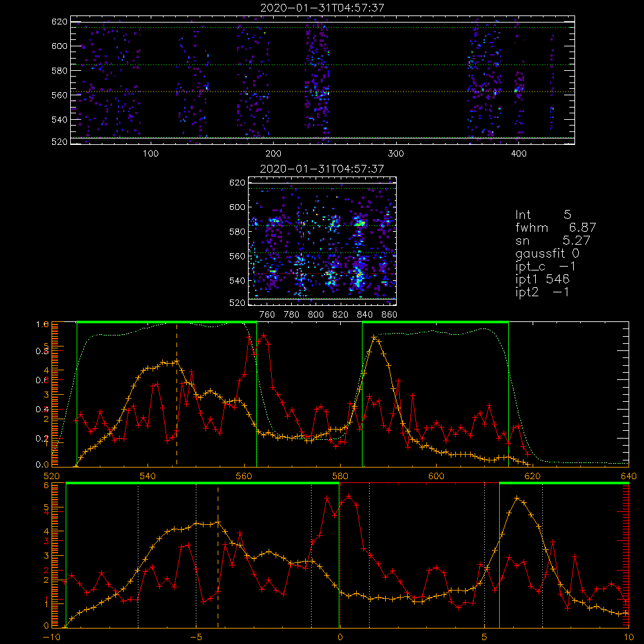
Task: Click the thick green bar spanning 585 to 615 on the upper profile
Action: (x=435, y=323)
